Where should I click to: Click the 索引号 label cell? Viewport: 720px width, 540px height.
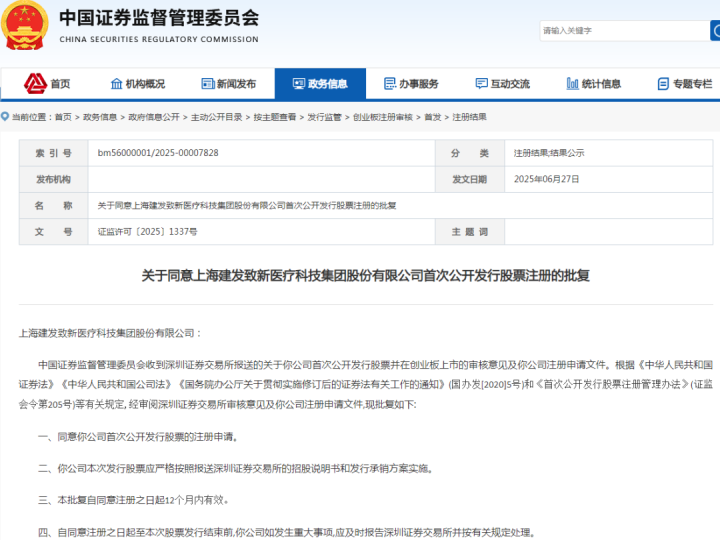tap(54, 153)
